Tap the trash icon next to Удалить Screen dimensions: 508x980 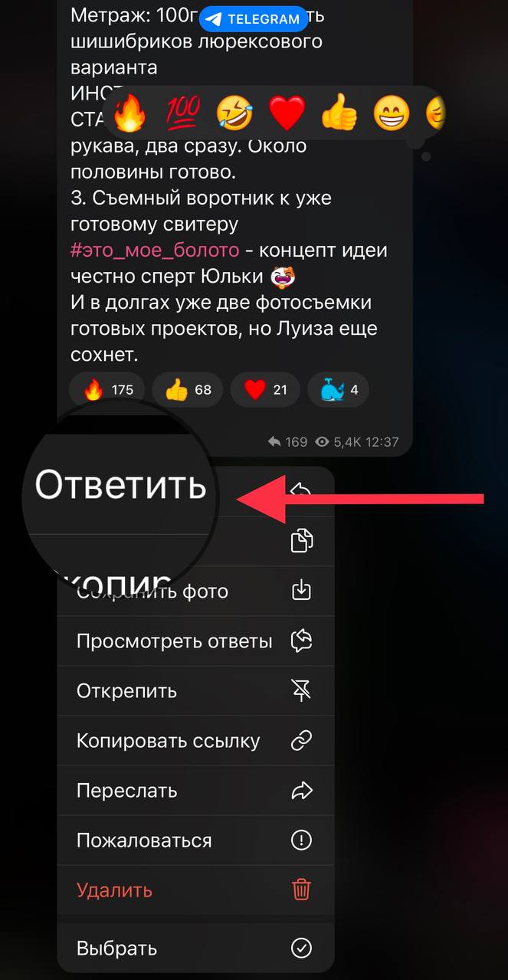302,890
